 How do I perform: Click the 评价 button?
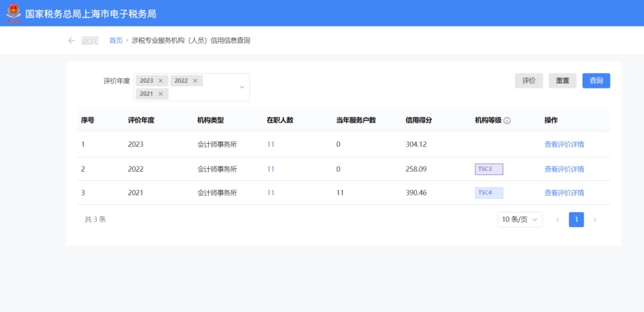[x=529, y=81]
